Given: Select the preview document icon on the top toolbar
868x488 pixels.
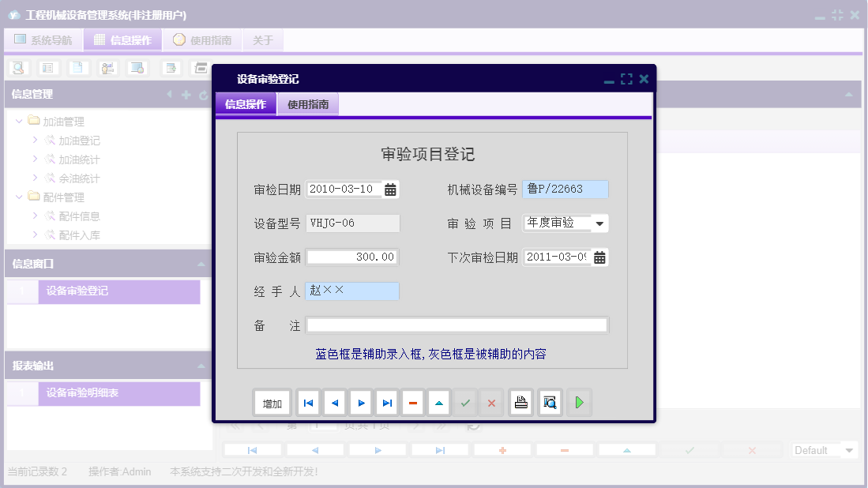Looking at the screenshot, I should [x=77, y=68].
